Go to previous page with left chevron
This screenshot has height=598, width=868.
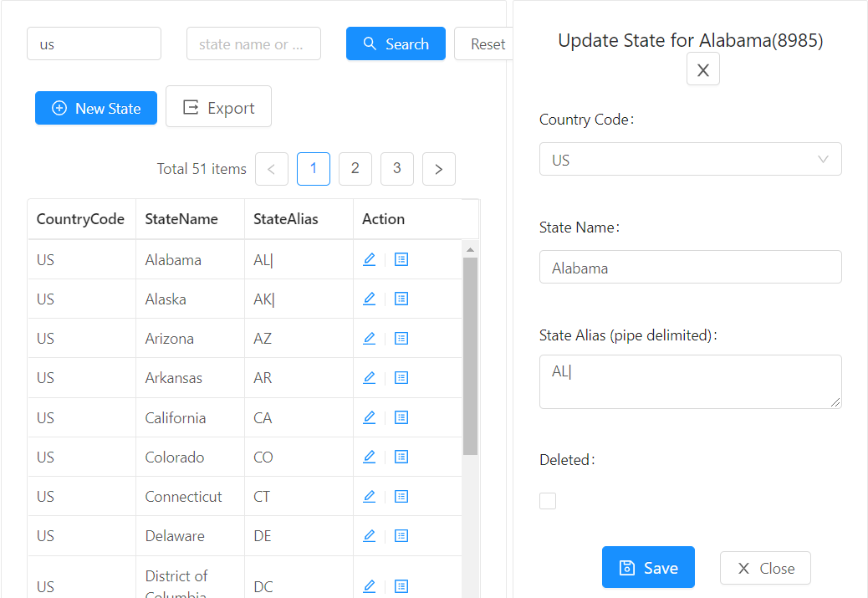point(272,169)
